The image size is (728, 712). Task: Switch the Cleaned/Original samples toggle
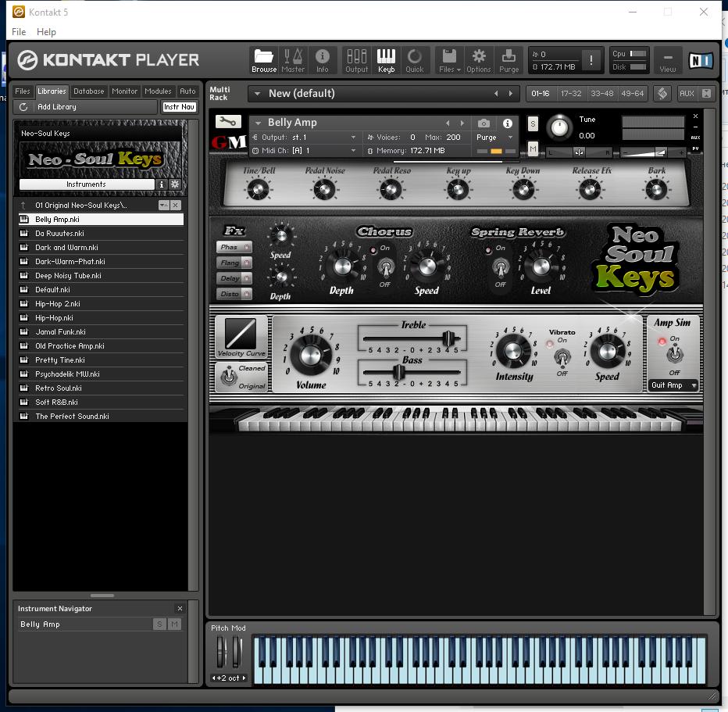tap(229, 376)
